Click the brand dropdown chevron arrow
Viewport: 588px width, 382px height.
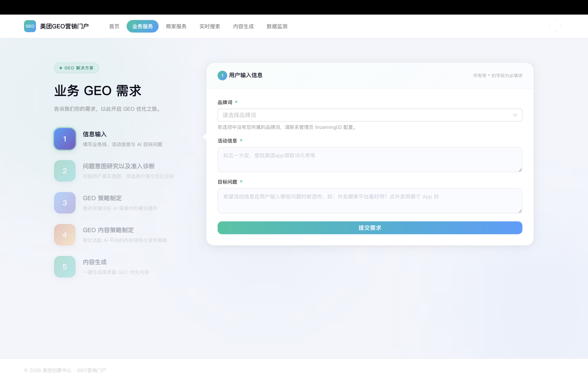pyautogui.click(x=515, y=115)
